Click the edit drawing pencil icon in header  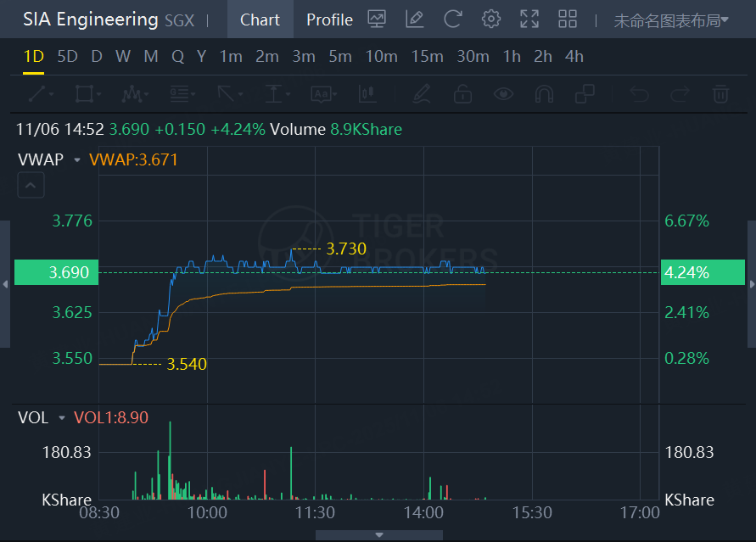click(415, 20)
